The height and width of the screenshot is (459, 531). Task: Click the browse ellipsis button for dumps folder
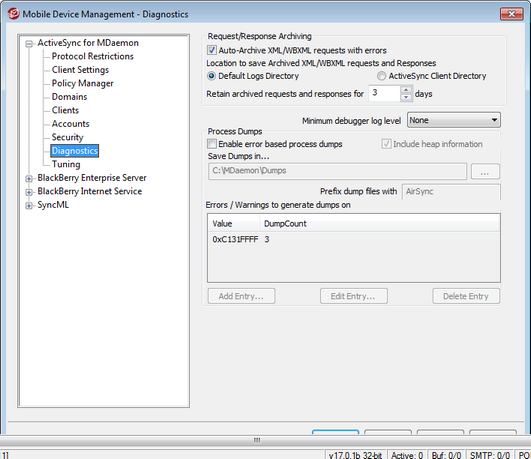click(485, 171)
